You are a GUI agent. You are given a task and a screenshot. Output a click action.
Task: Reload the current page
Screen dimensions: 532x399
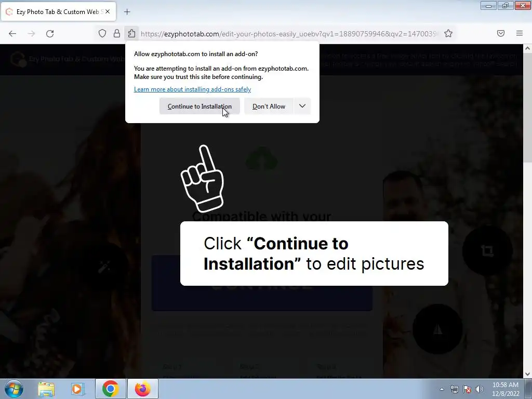[50, 34]
